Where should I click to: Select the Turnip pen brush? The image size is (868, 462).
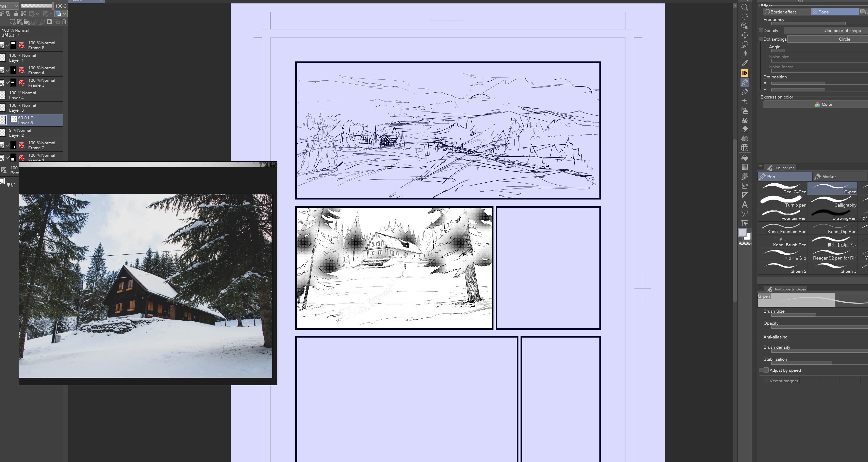click(x=782, y=202)
